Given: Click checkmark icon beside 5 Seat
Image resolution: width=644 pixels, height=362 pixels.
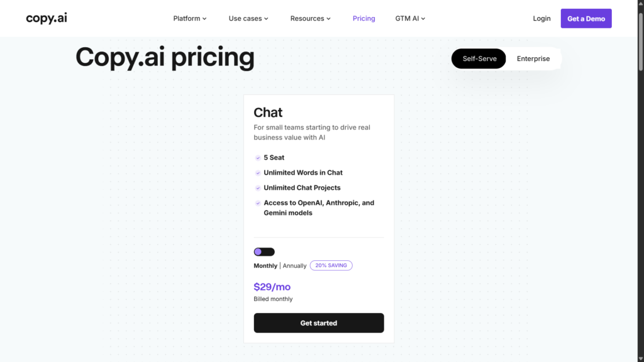Looking at the screenshot, I should click(x=258, y=158).
